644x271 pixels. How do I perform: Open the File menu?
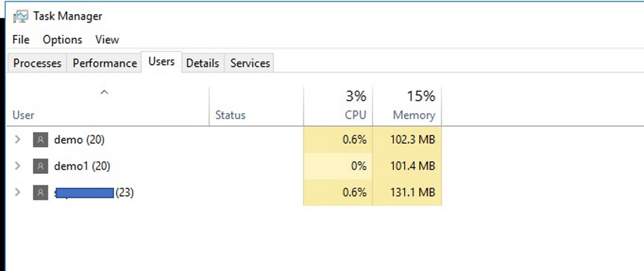click(x=21, y=40)
